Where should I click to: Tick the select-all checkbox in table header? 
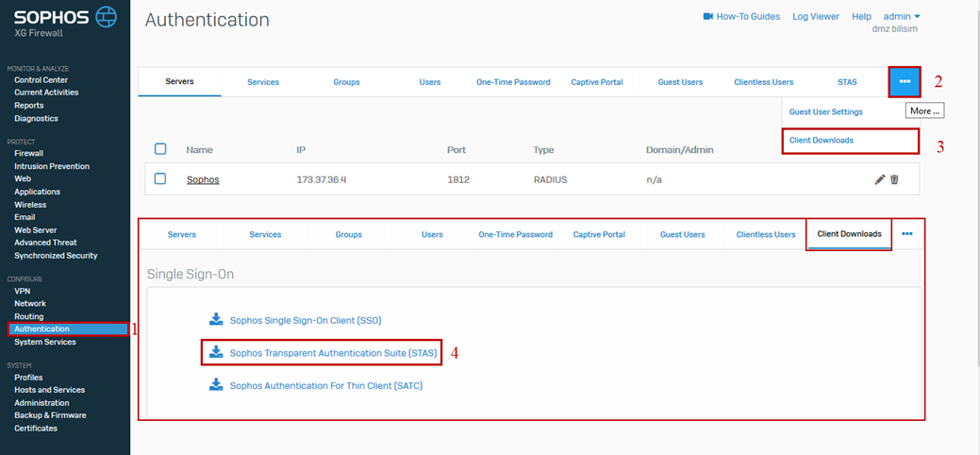[160, 149]
